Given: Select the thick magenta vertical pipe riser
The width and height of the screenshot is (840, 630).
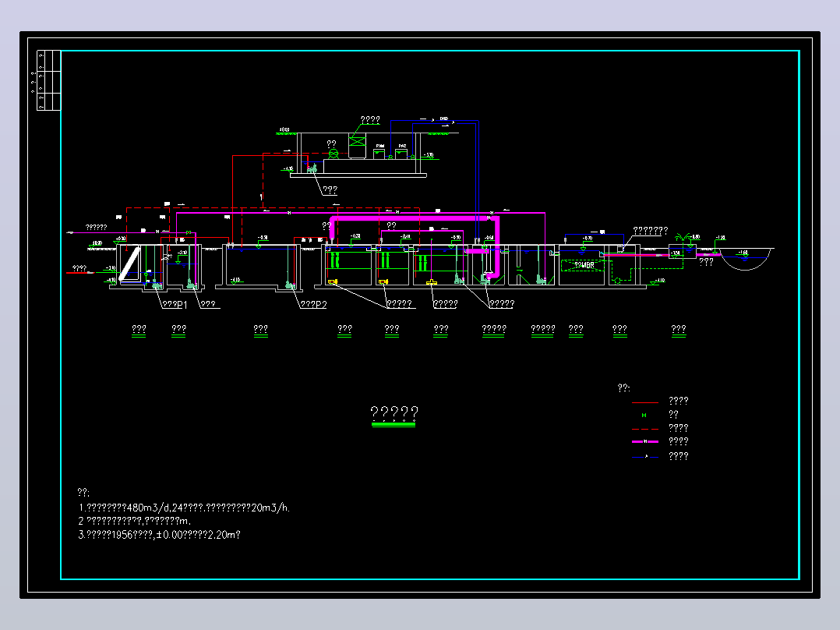Looking at the screenshot, I should (x=496, y=248).
